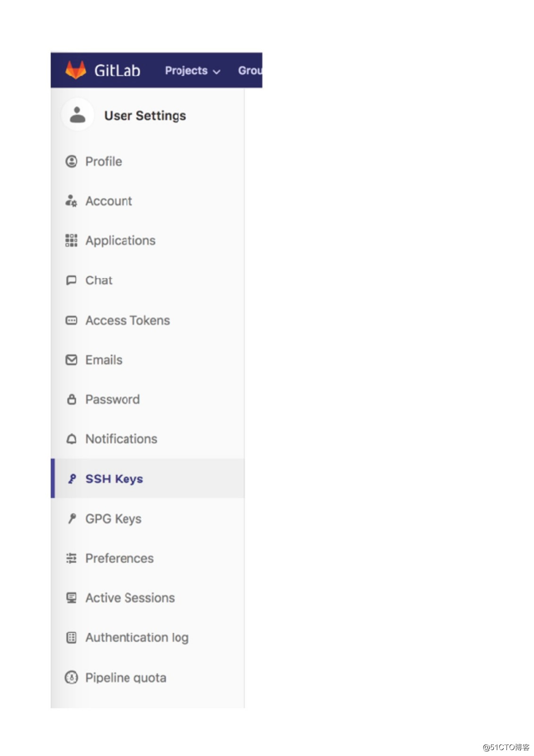Click the Pipeline quota gauge icon

[x=71, y=678]
